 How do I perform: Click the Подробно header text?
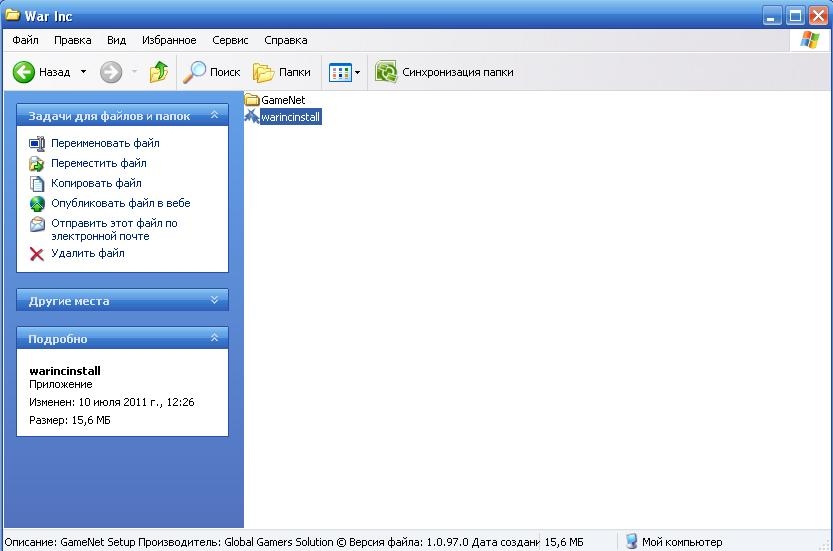(x=57, y=339)
